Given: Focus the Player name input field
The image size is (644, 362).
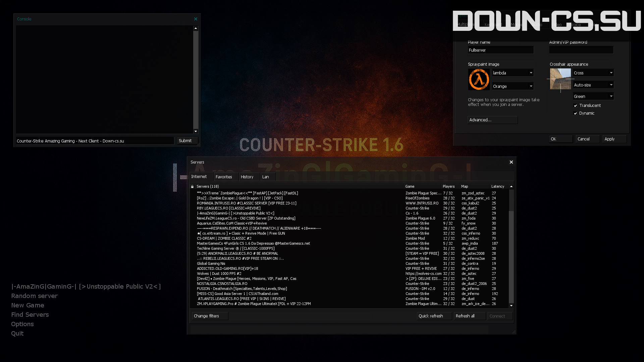Looking at the screenshot, I should [500, 50].
